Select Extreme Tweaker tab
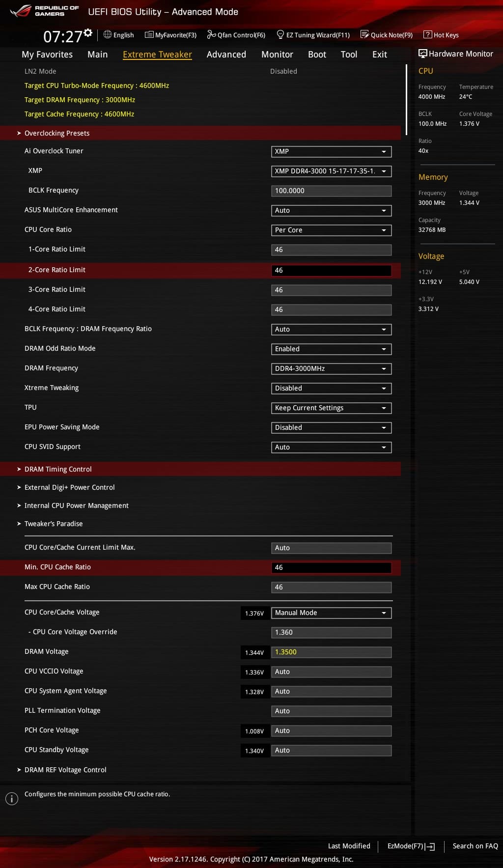Viewport: 503px width, 868px height. point(157,55)
